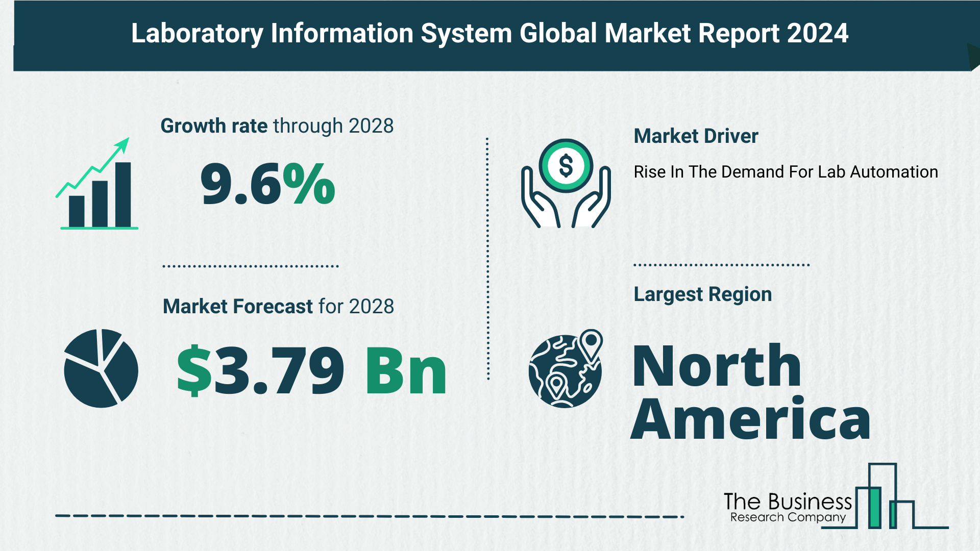Click the hands holding dollar coin icon

tap(566, 183)
